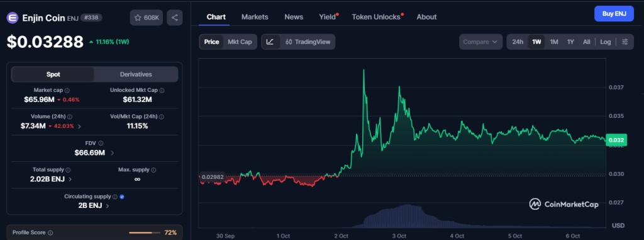Open the Markets tab
This screenshot has height=240, width=644.
[x=255, y=17]
